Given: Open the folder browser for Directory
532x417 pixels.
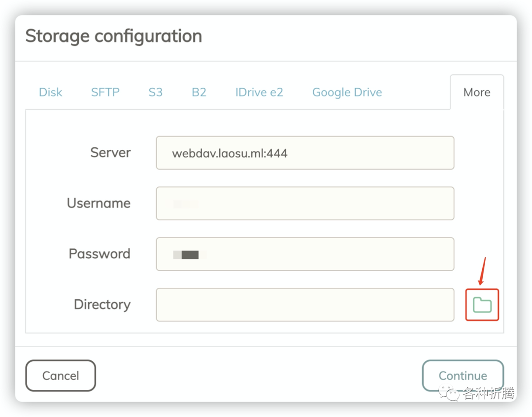Looking at the screenshot, I should (482, 305).
